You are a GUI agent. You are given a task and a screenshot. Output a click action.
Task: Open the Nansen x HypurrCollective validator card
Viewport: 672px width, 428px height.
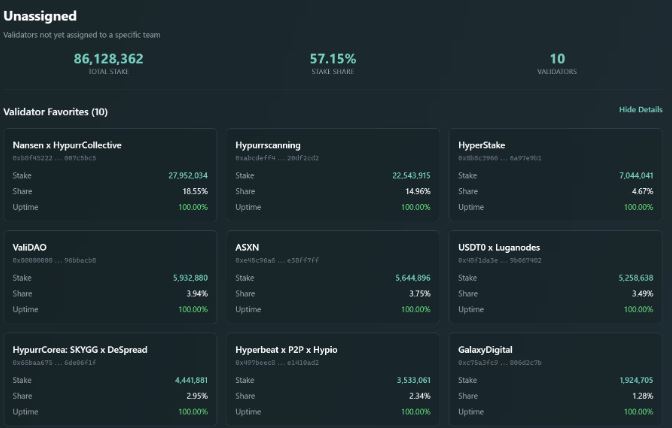point(111,175)
